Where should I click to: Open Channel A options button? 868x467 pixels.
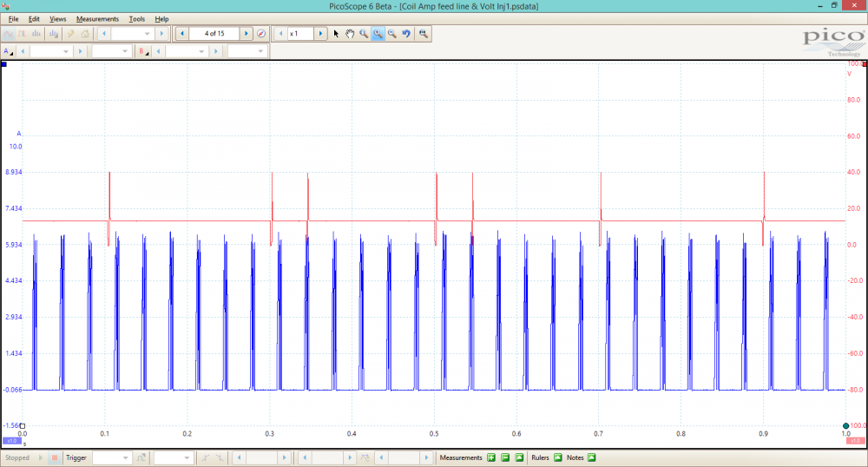9,51
